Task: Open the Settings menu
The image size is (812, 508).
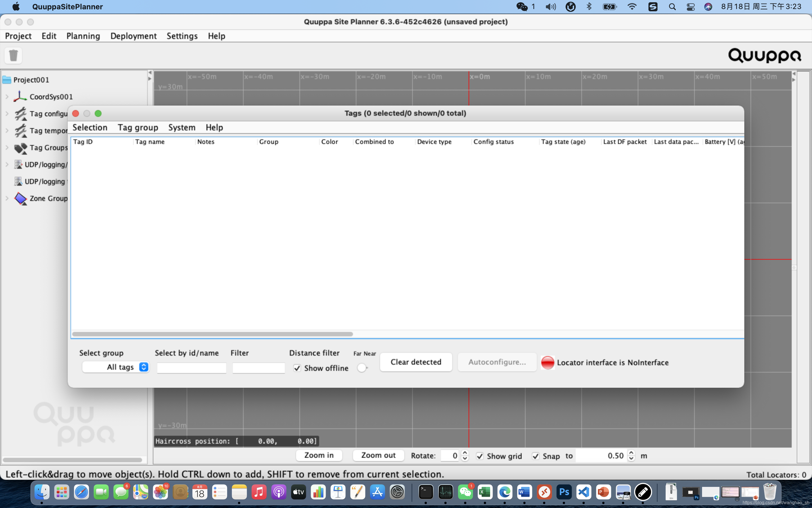Action: point(182,36)
